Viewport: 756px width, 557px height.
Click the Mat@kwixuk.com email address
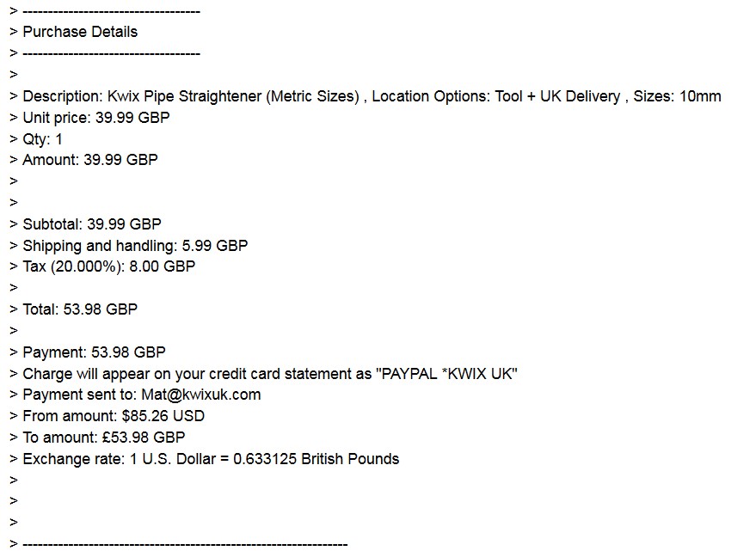coord(201,395)
